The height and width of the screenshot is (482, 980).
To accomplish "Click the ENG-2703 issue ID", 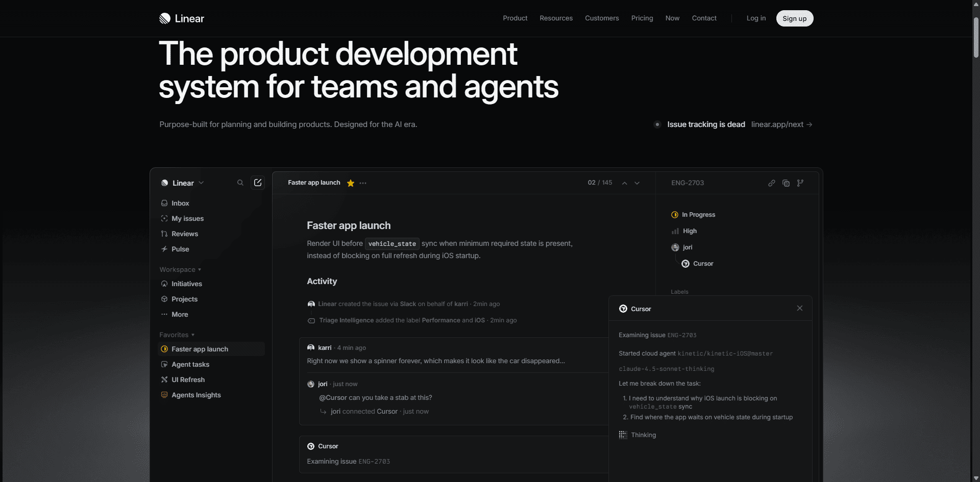I will 688,183.
